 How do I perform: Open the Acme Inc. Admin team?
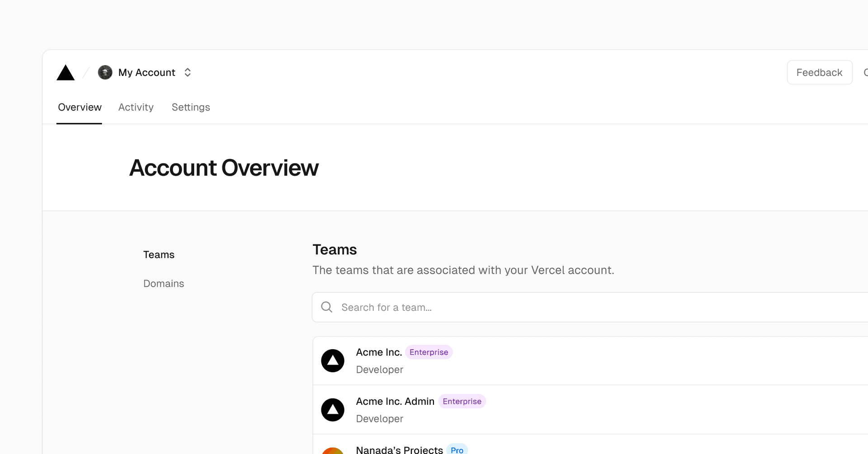(395, 402)
